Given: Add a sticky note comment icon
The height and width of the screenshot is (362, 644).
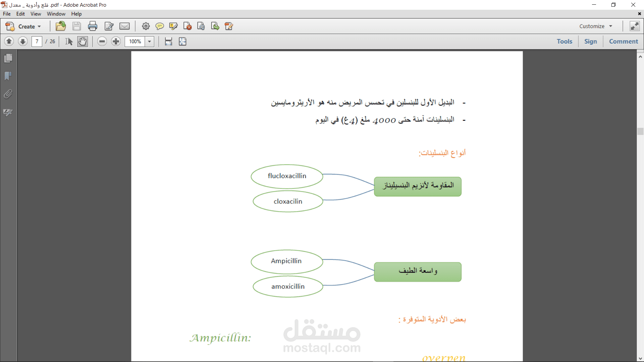Looking at the screenshot, I should tap(160, 26).
